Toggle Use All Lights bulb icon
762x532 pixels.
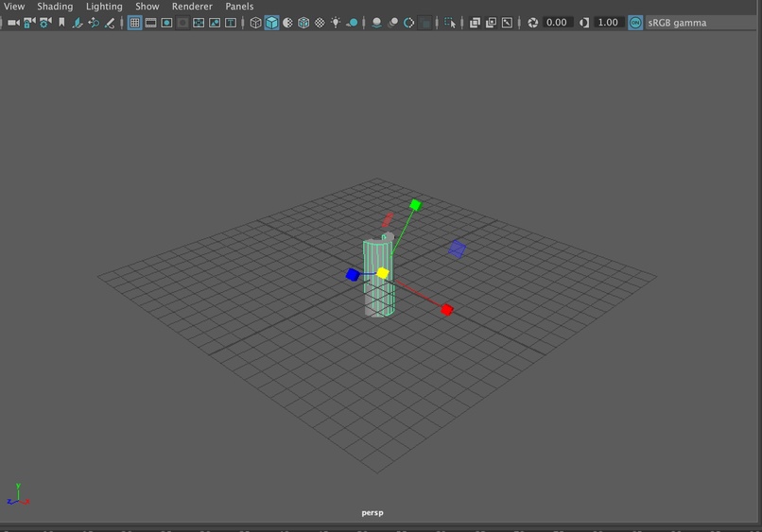(336, 23)
